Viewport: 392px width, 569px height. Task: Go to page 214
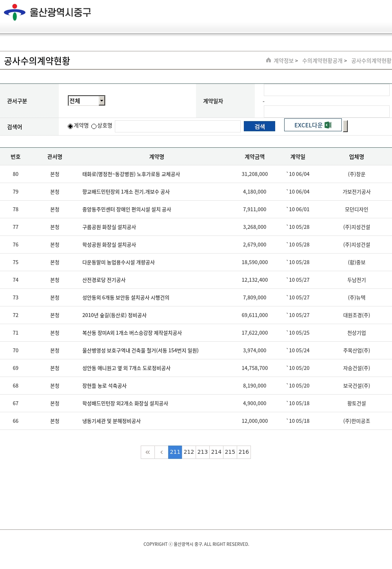tap(216, 452)
